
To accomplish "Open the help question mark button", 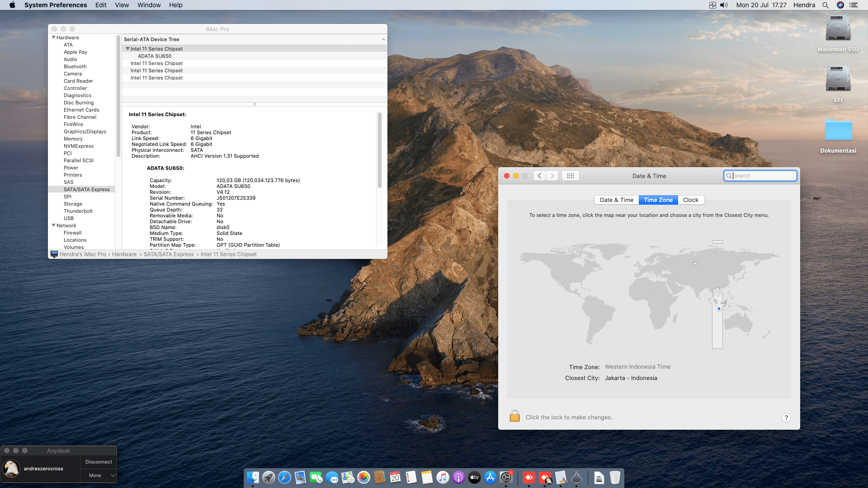I will 786,418.
